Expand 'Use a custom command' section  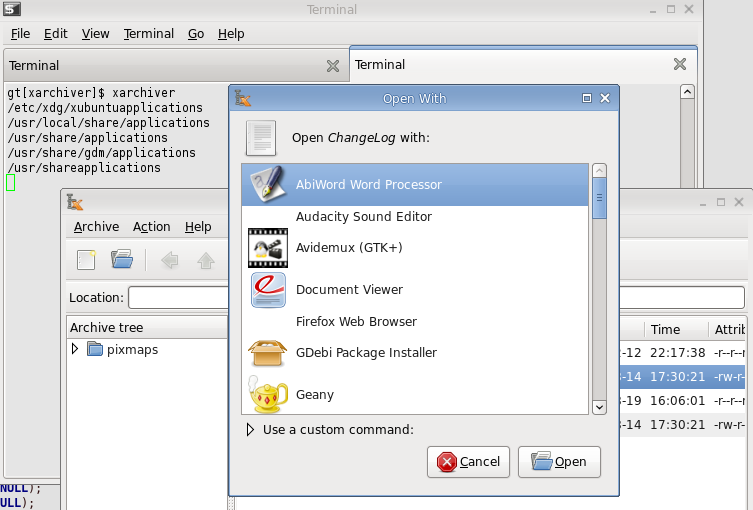[250, 430]
